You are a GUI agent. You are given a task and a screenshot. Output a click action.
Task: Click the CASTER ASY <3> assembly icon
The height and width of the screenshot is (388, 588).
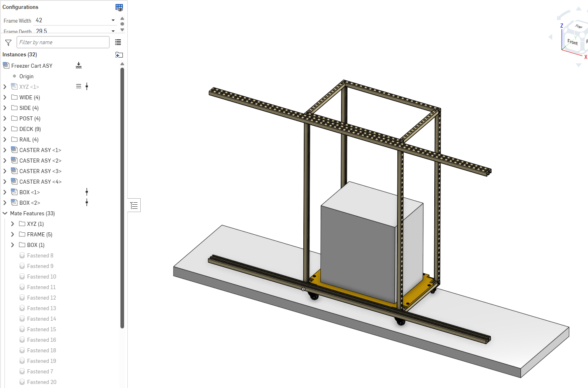[14, 171]
